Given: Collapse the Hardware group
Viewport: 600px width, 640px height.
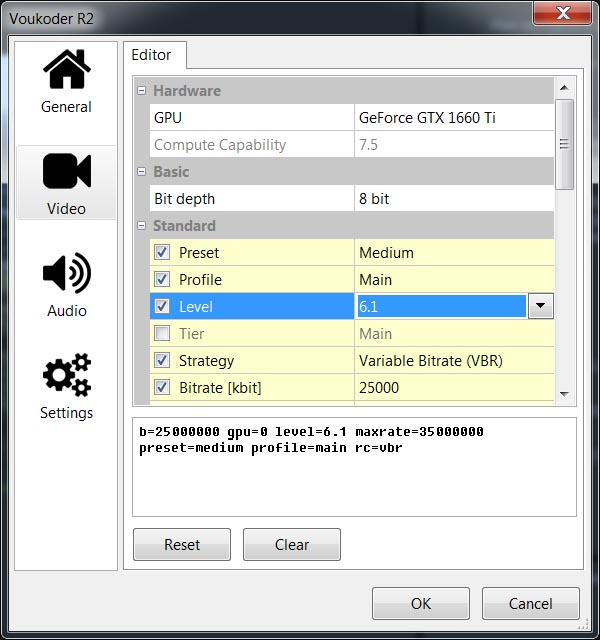Looking at the screenshot, I should coord(142,91).
